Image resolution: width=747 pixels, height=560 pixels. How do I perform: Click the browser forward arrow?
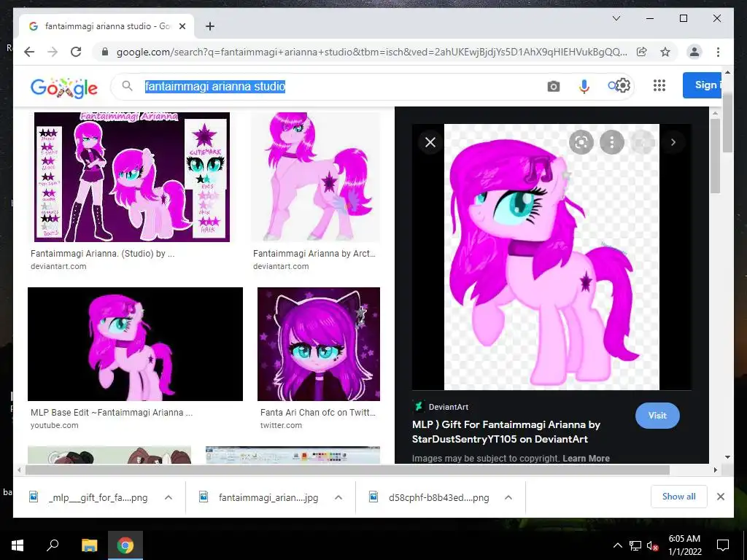point(53,52)
